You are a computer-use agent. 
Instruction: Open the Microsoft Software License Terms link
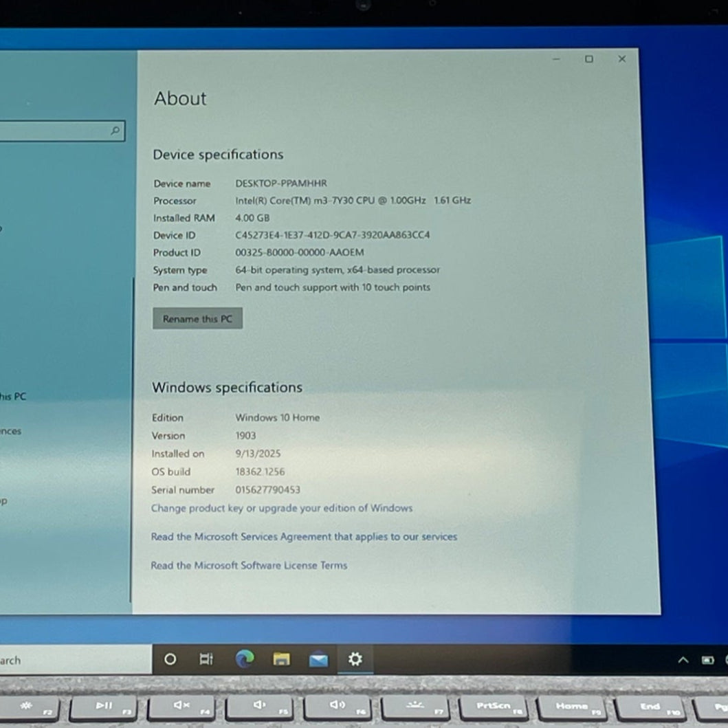click(x=249, y=566)
